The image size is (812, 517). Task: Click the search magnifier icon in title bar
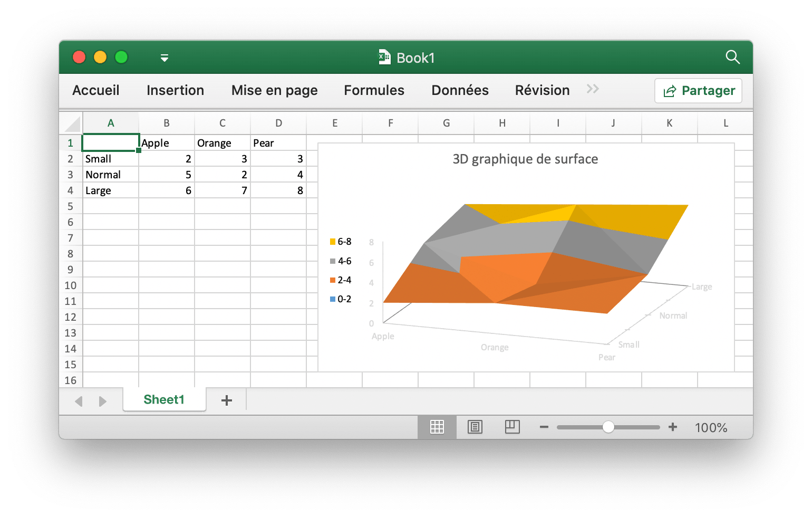[732, 57]
